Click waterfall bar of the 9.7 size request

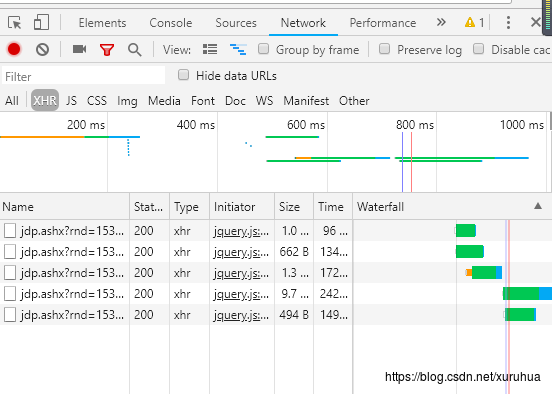tap(527, 294)
